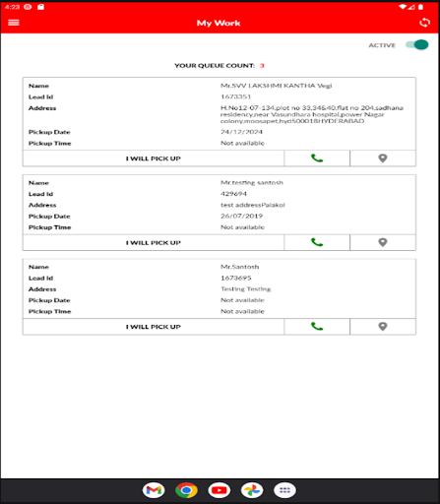Open the hamburger navigation menu
This screenshot has width=440, height=504.
(14, 23)
